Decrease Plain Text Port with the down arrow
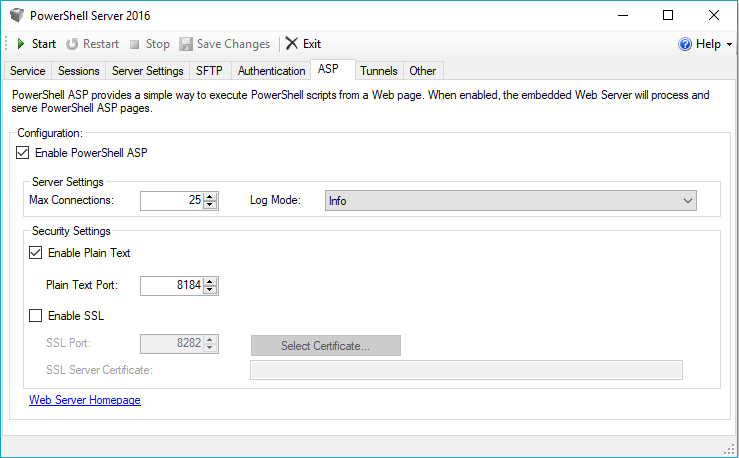Viewport: 739px width, 458px height. pyautogui.click(x=210, y=289)
